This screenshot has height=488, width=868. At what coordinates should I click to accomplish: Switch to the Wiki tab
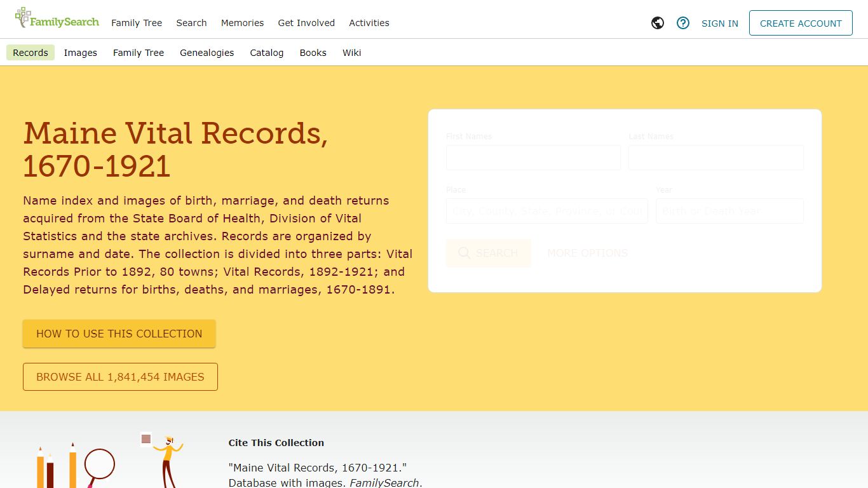click(x=352, y=53)
